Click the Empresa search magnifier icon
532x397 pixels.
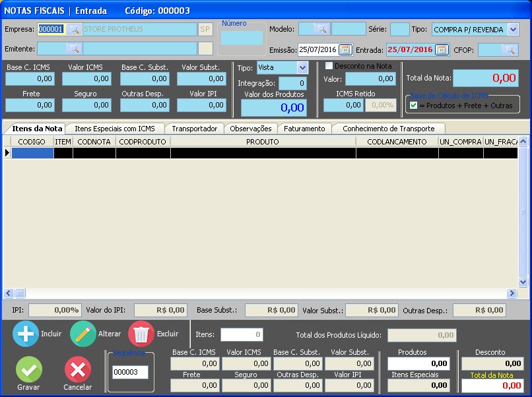[74, 29]
